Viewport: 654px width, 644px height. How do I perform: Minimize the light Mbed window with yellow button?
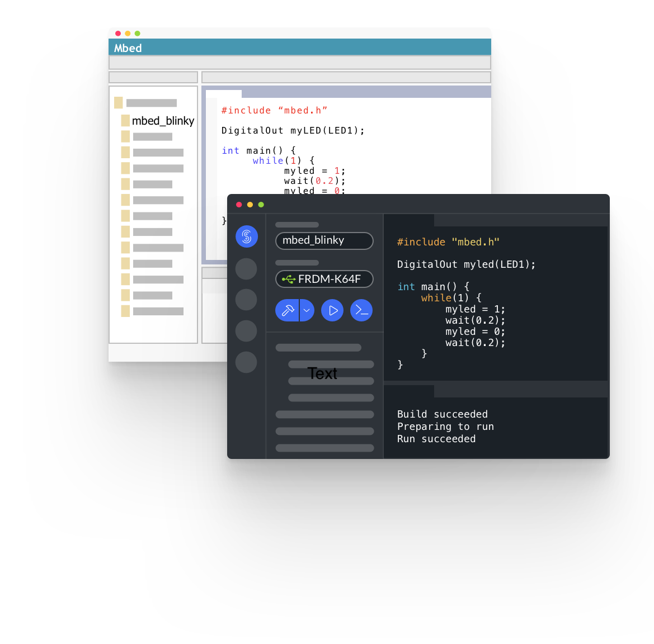pos(128,34)
